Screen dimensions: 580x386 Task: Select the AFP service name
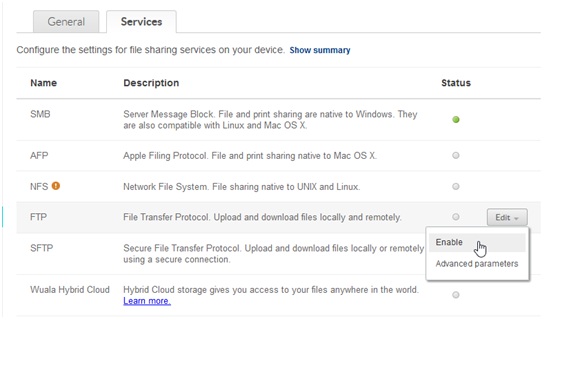tap(39, 155)
